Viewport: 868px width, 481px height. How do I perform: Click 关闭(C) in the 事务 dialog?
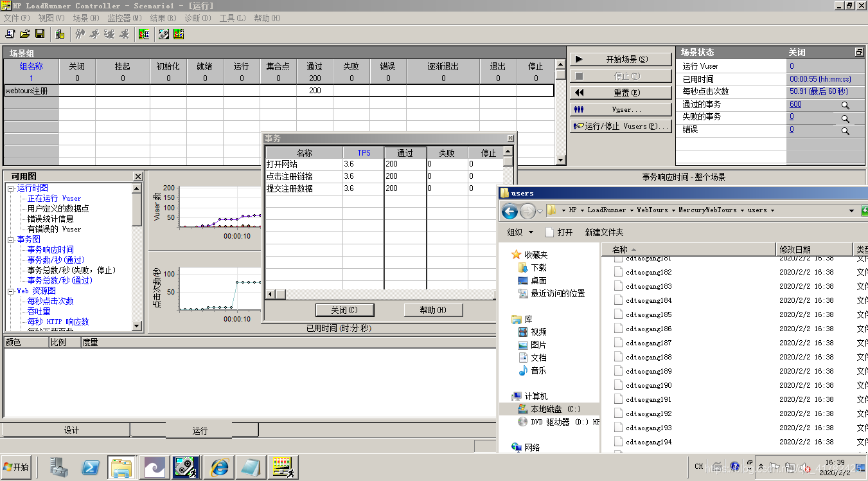[344, 310]
